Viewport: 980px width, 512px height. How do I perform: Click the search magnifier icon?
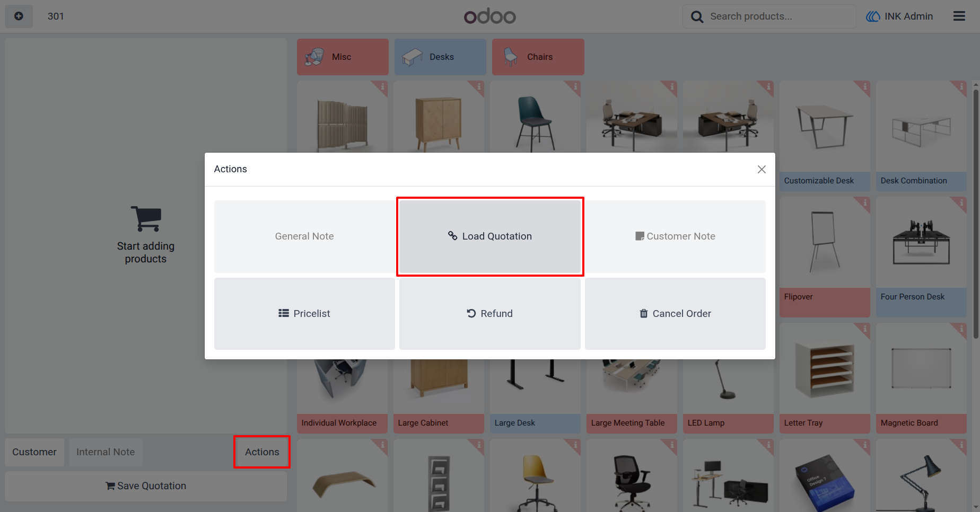point(697,17)
